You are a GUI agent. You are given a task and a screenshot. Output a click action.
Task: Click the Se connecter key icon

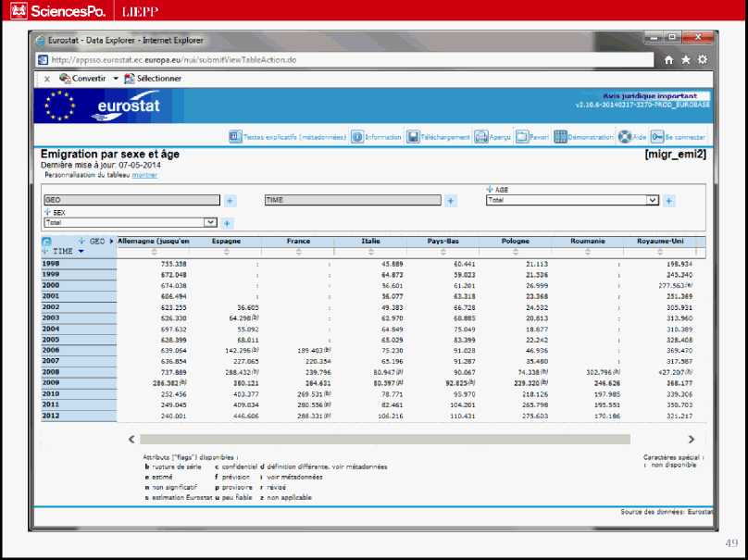pos(657,136)
